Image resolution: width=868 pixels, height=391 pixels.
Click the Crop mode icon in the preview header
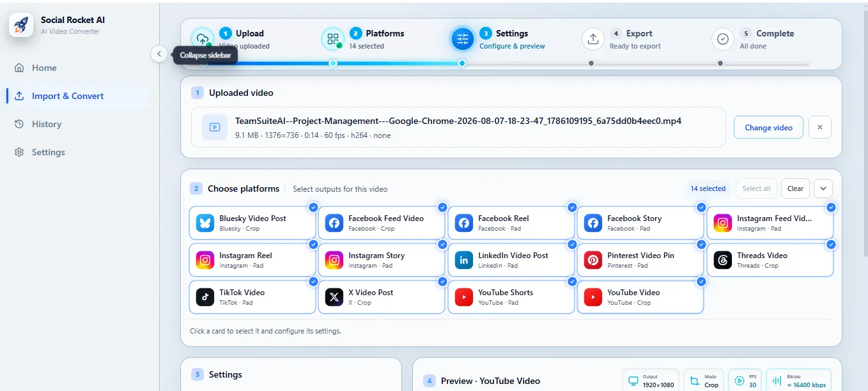coord(694,381)
